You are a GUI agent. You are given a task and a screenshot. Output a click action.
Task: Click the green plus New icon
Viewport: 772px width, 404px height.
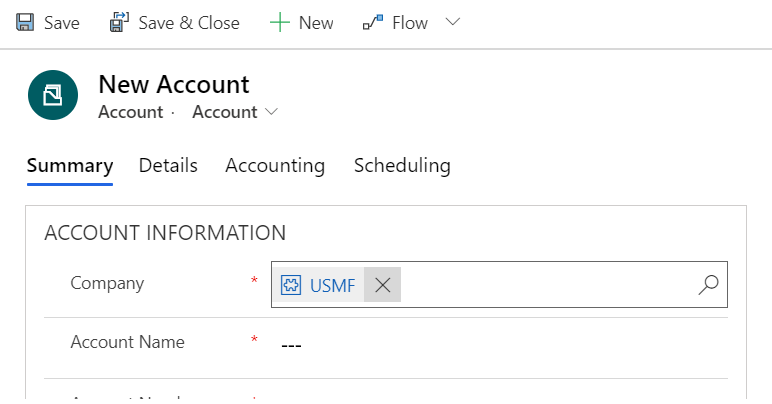tap(280, 23)
